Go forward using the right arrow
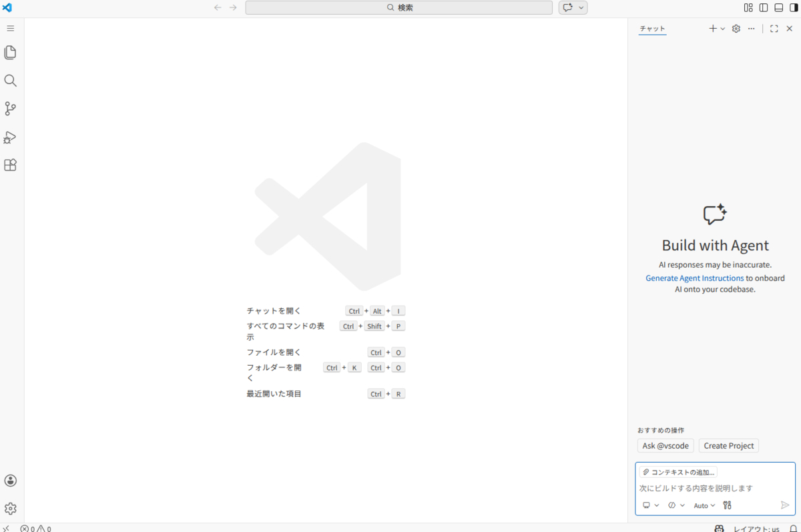The image size is (801, 532). pyautogui.click(x=233, y=7)
